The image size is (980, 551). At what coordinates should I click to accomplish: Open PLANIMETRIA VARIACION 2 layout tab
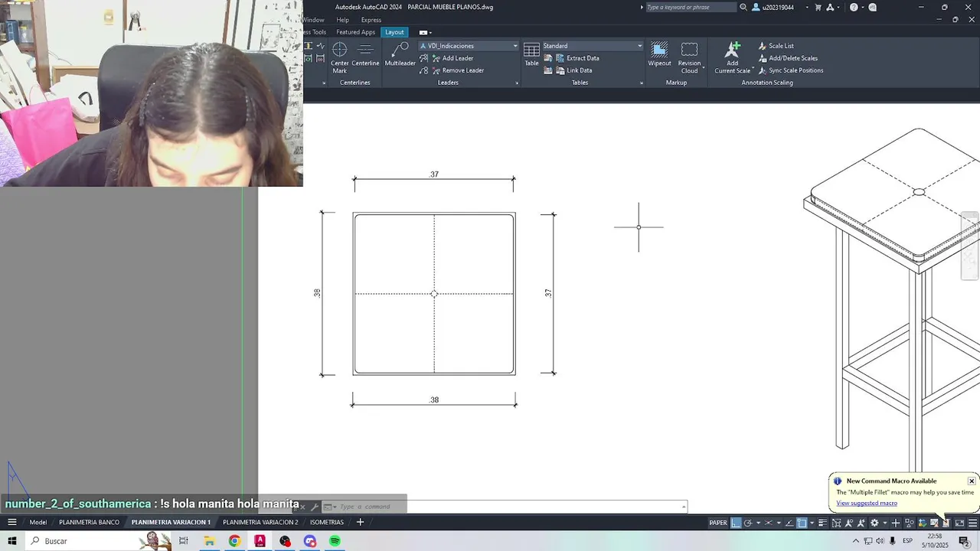point(260,522)
